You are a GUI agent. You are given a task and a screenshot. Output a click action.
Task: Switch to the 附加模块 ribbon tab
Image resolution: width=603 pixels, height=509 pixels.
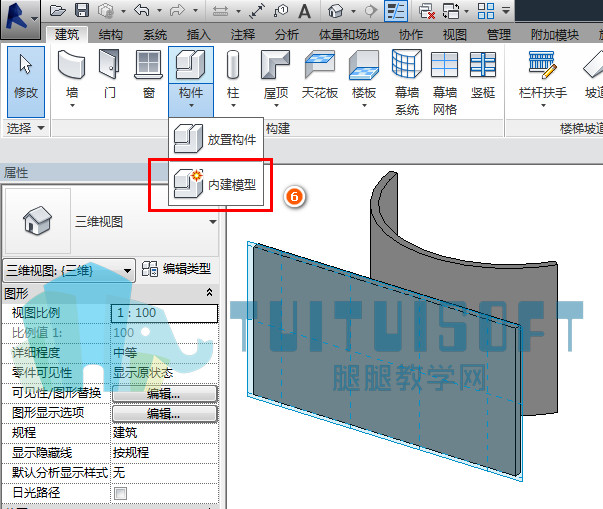pos(555,35)
